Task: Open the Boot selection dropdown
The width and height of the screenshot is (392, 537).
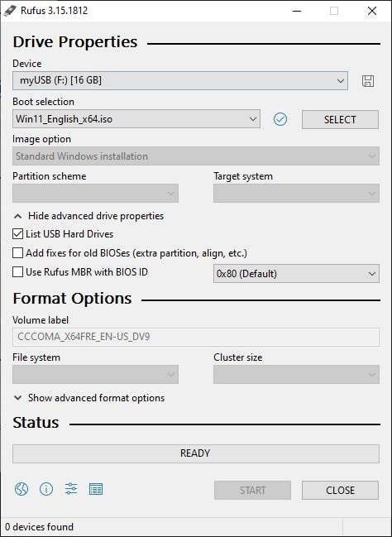Action: (136, 119)
